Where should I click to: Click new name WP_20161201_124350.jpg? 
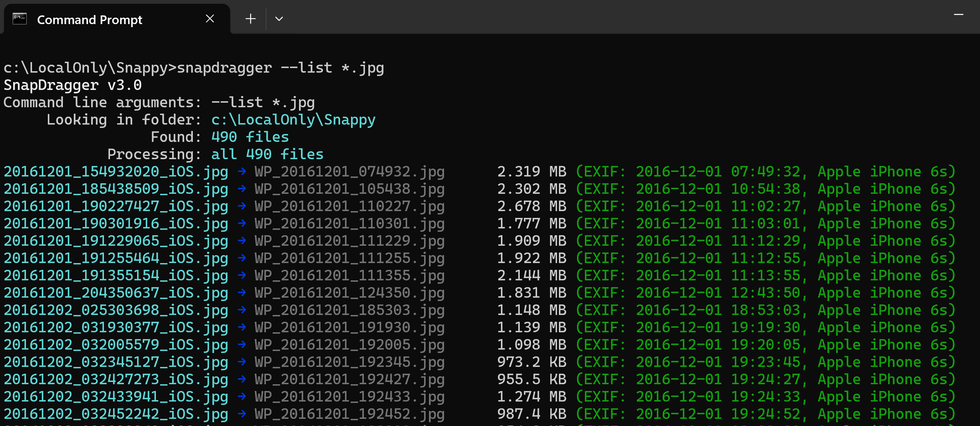coord(350,293)
